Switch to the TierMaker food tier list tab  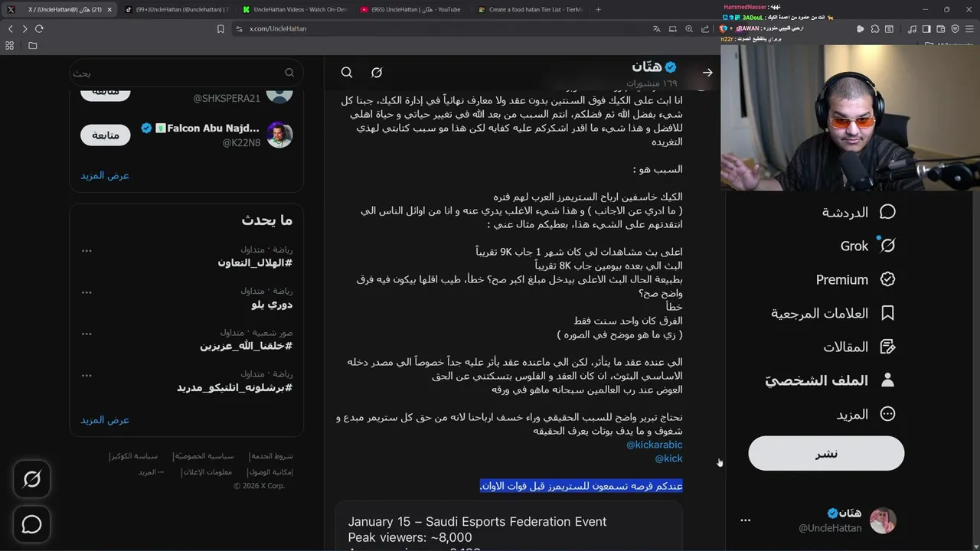point(528,9)
